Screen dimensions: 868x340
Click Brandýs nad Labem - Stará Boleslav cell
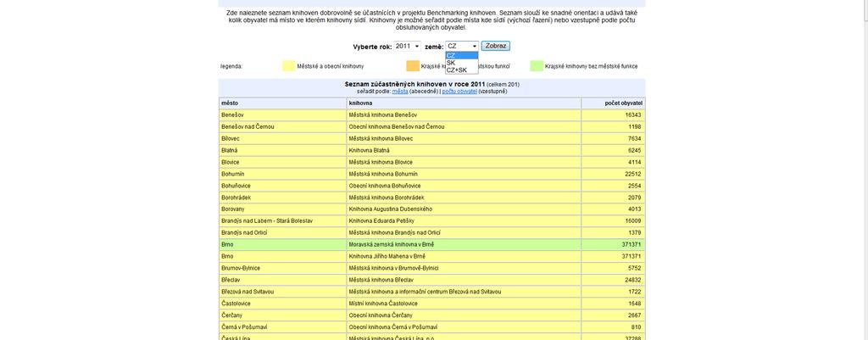[282, 221]
